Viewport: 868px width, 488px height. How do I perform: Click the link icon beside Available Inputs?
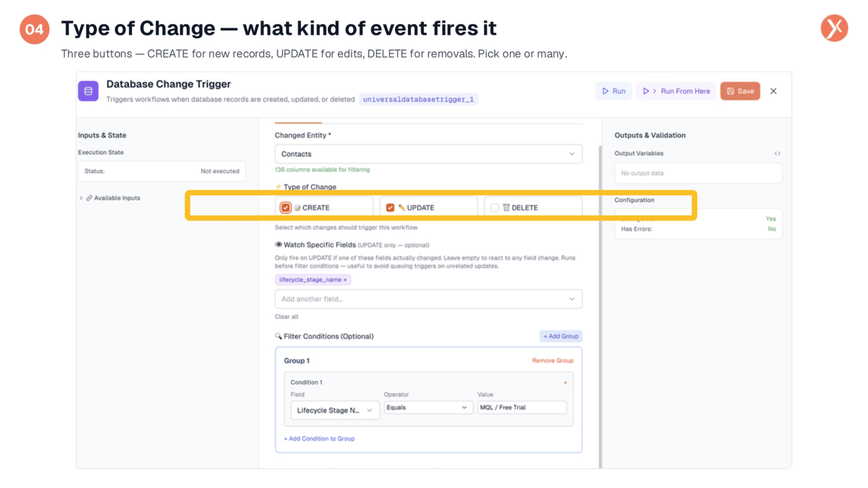pyautogui.click(x=89, y=198)
